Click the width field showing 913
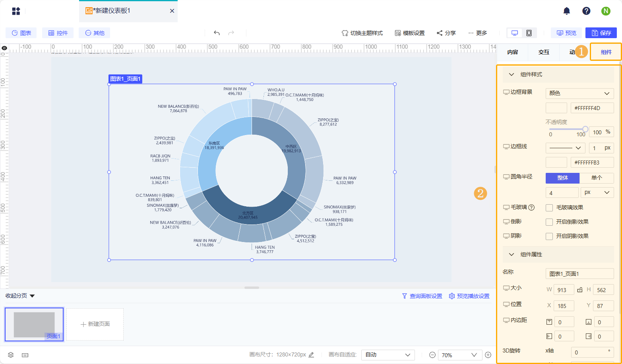The image size is (622, 364). (564, 290)
